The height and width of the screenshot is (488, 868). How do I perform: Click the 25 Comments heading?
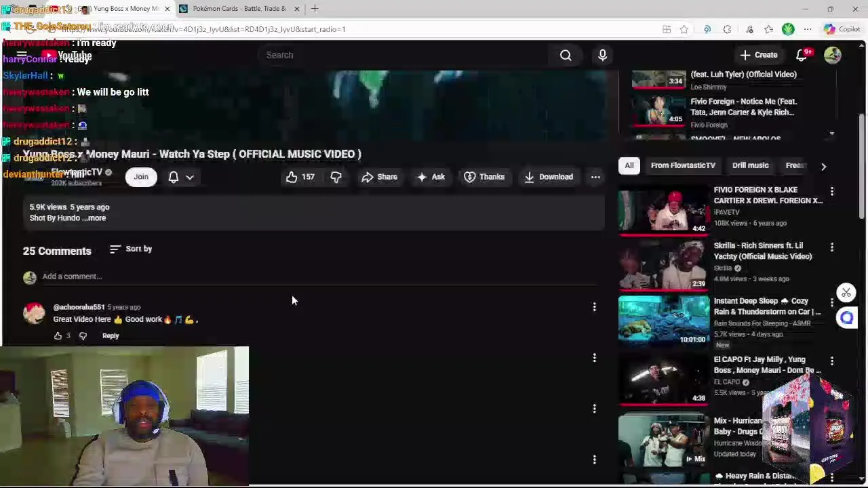click(x=57, y=251)
